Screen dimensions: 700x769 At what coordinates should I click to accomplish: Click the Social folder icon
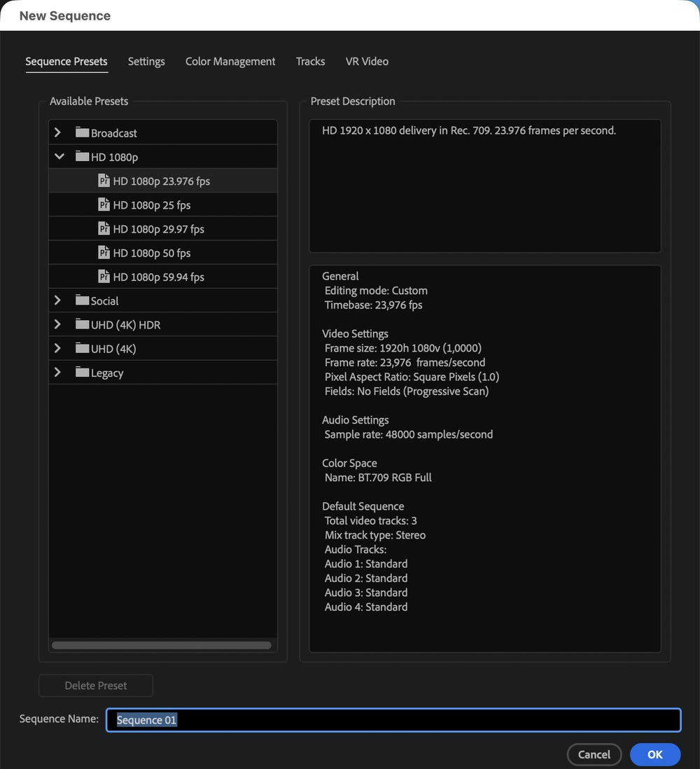[x=82, y=300]
